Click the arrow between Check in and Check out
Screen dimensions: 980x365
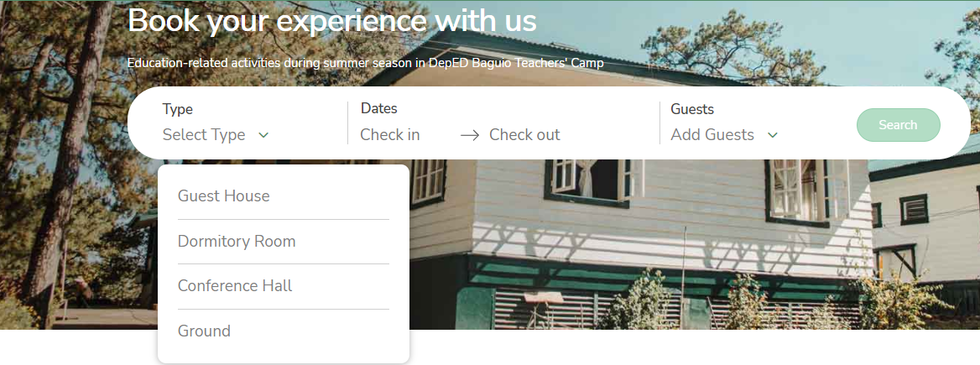pos(469,135)
